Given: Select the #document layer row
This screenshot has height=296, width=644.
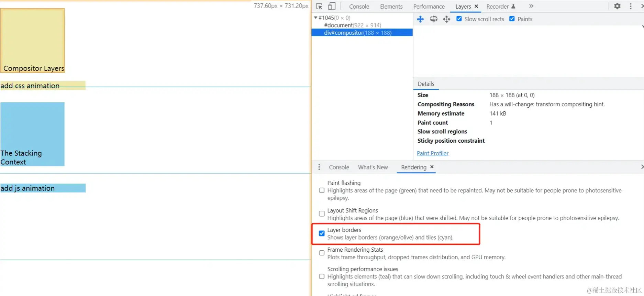Looking at the screenshot, I should click(x=362, y=25).
